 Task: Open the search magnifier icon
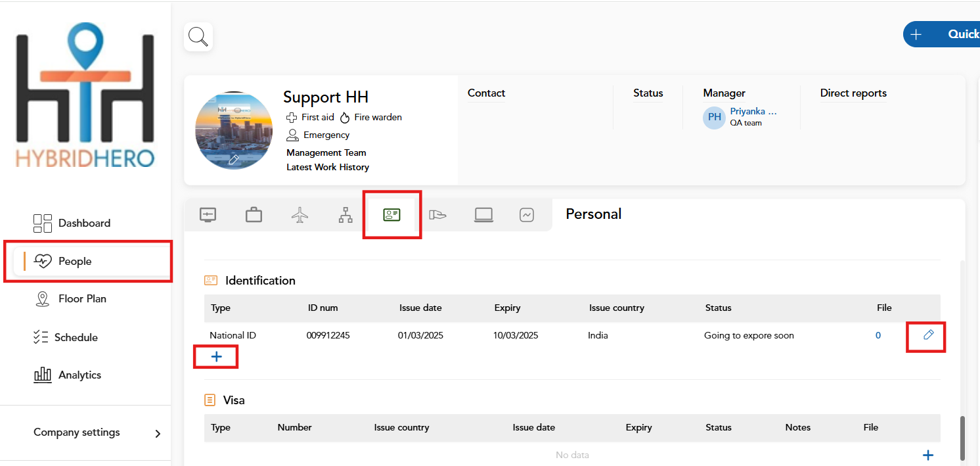pos(198,37)
